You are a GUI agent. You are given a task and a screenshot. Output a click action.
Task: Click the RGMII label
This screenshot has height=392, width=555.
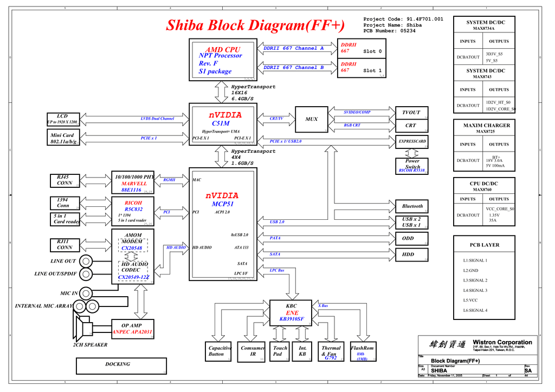click(169, 180)
